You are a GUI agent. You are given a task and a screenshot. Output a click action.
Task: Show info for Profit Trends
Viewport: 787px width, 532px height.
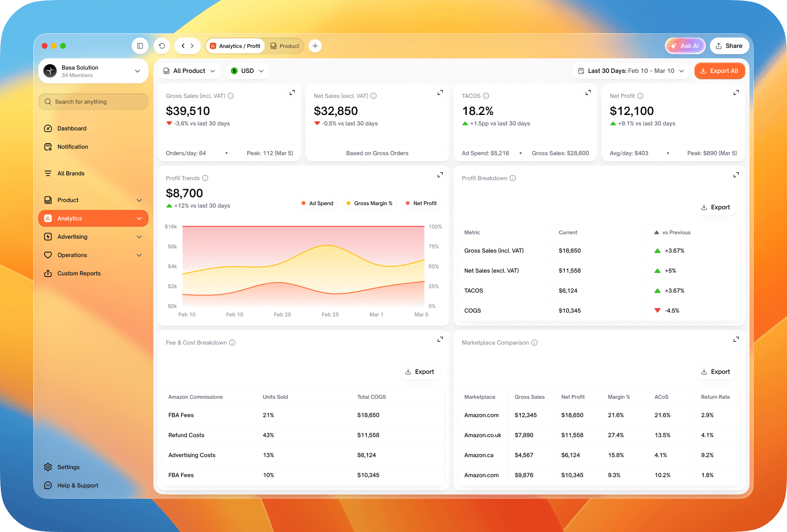(205, 178)
